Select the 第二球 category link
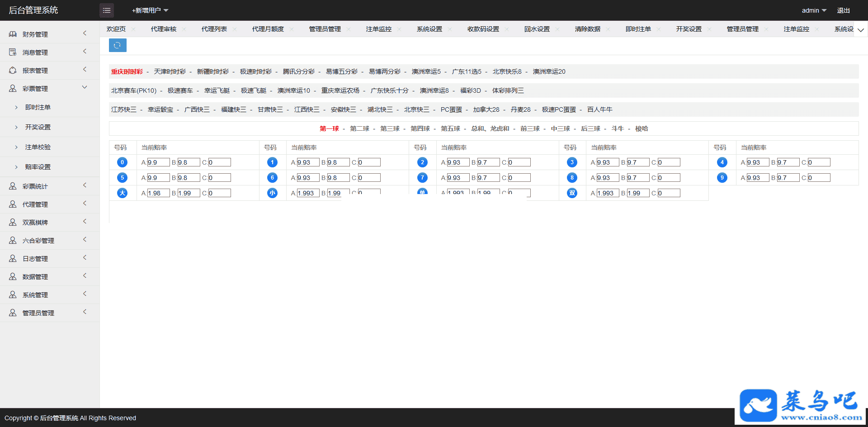 359,128
